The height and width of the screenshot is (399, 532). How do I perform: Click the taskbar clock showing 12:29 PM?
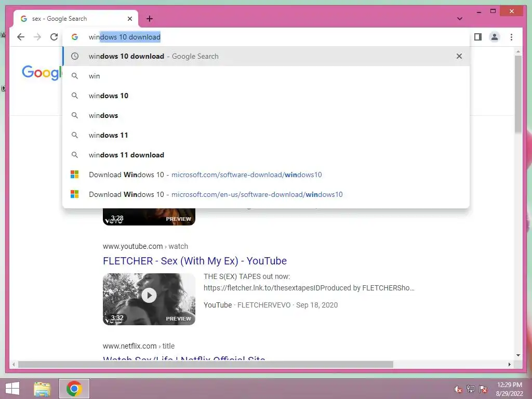510,389
